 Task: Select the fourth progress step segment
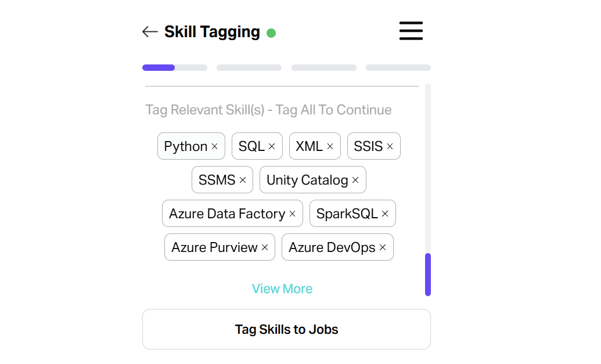tap(398, 68)
